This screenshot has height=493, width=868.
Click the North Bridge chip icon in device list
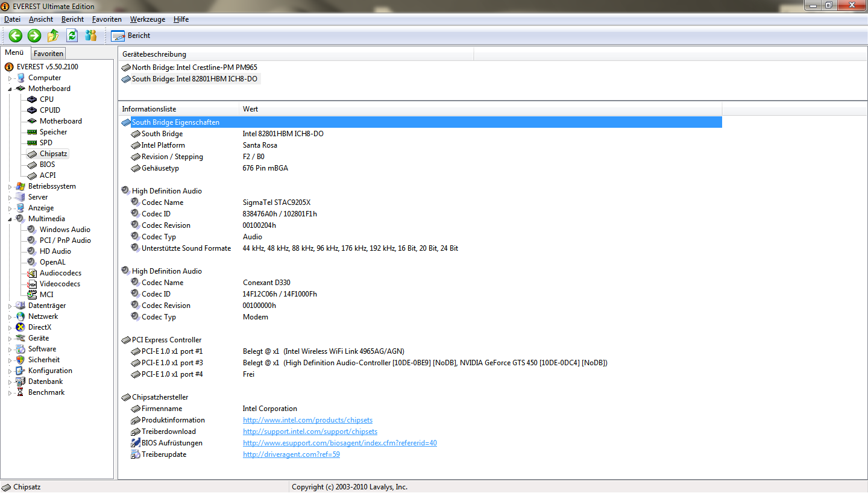(126, 68)
